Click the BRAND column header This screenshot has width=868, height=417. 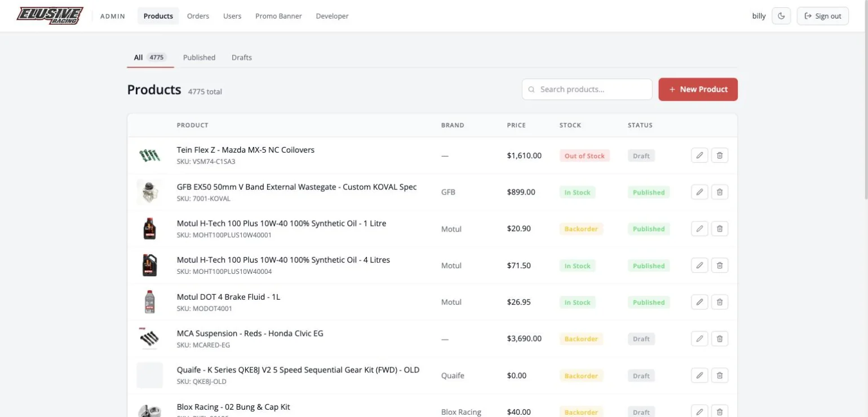click(453, 125)
